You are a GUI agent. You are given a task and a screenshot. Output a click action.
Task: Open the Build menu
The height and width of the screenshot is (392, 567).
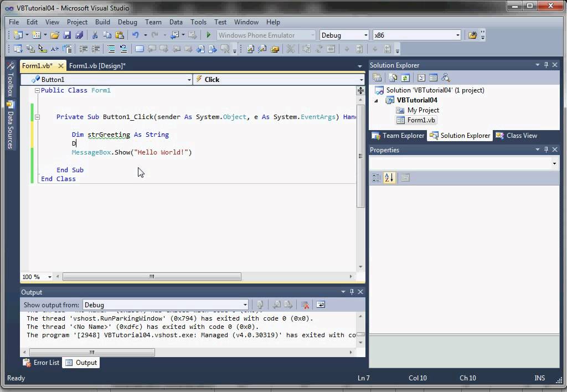click(x=102, y=22)
